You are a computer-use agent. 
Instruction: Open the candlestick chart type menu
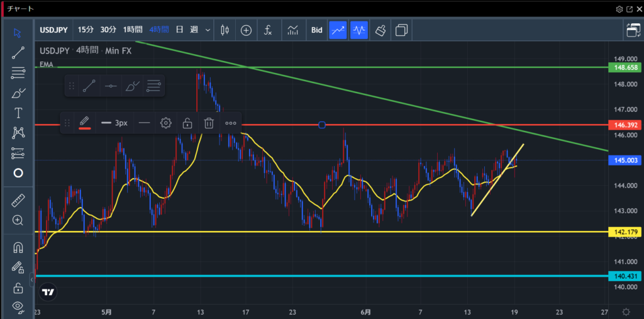click(x=225, y=30)
